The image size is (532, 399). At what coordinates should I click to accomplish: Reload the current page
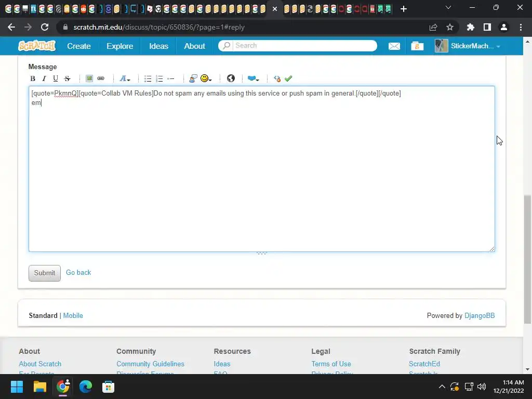pyautogui.click(x=45, y=27)
